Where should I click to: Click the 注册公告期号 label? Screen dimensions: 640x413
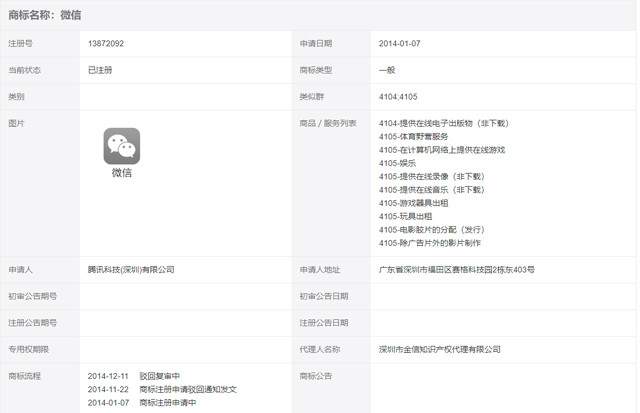[x=33, y=323]
